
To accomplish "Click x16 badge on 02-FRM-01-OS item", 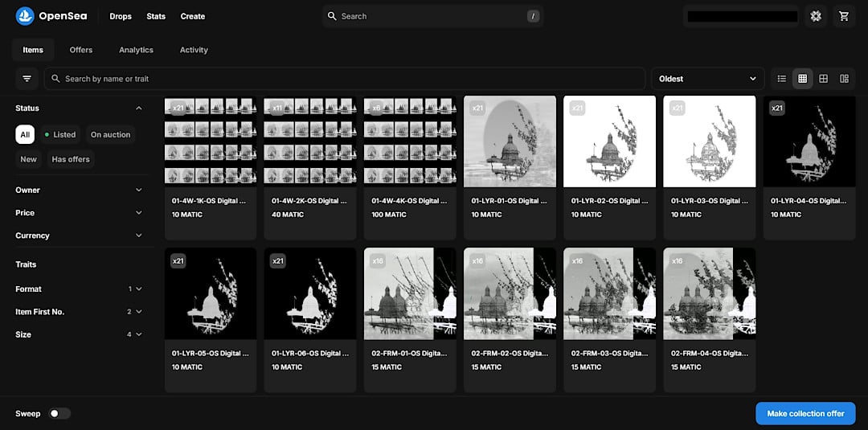I will click(x=378, y=260).
